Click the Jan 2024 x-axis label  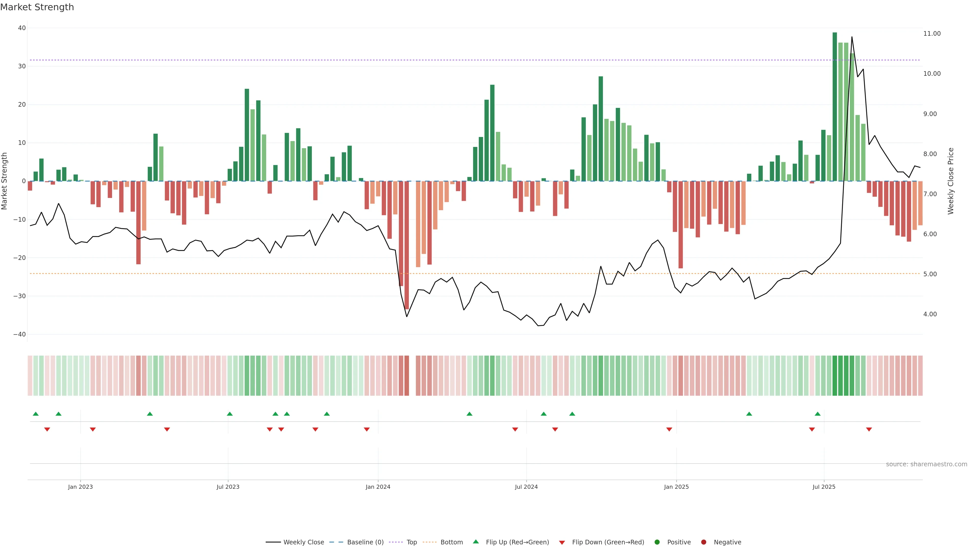click(x=378, y=487)
